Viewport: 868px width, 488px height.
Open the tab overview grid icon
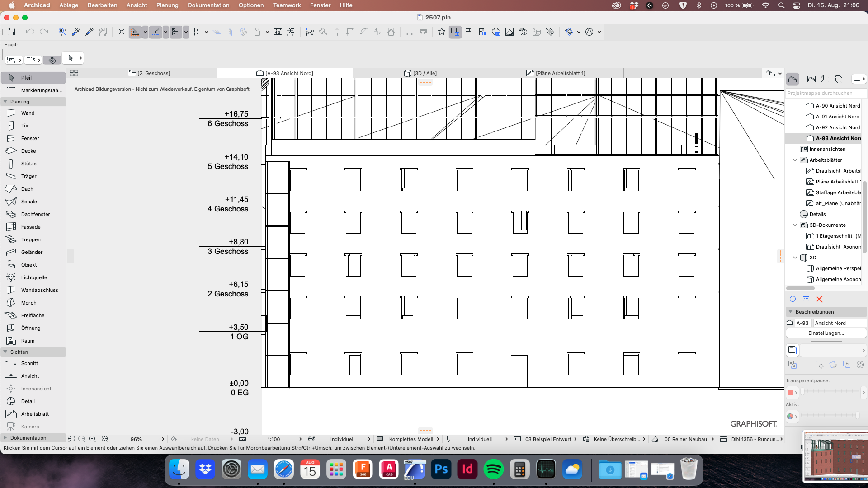pos(74,73)
